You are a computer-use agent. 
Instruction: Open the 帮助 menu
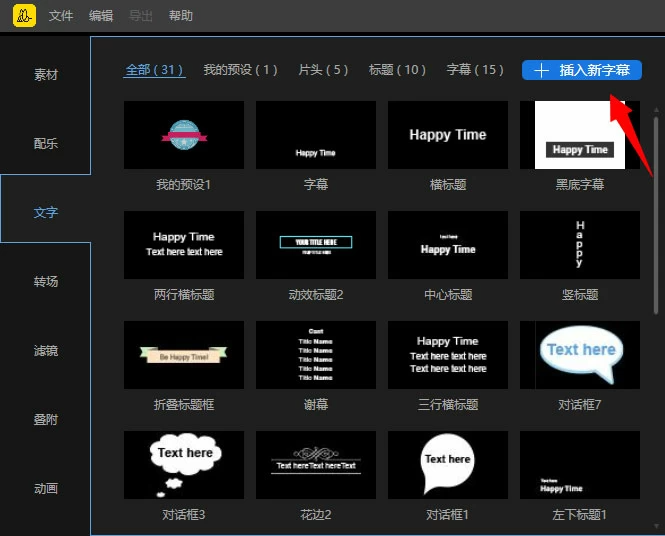coord(181,16)
